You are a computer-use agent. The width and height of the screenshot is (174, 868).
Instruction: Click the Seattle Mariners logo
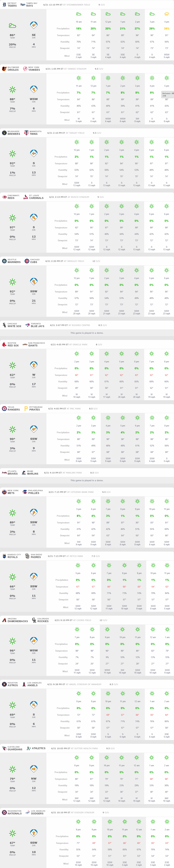4,261
